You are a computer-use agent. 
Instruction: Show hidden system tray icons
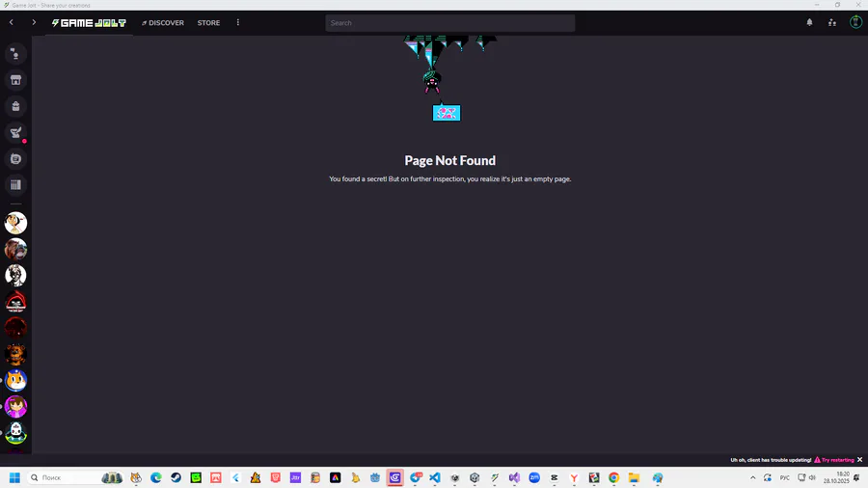pyautogui.click(x=753, y=477)
